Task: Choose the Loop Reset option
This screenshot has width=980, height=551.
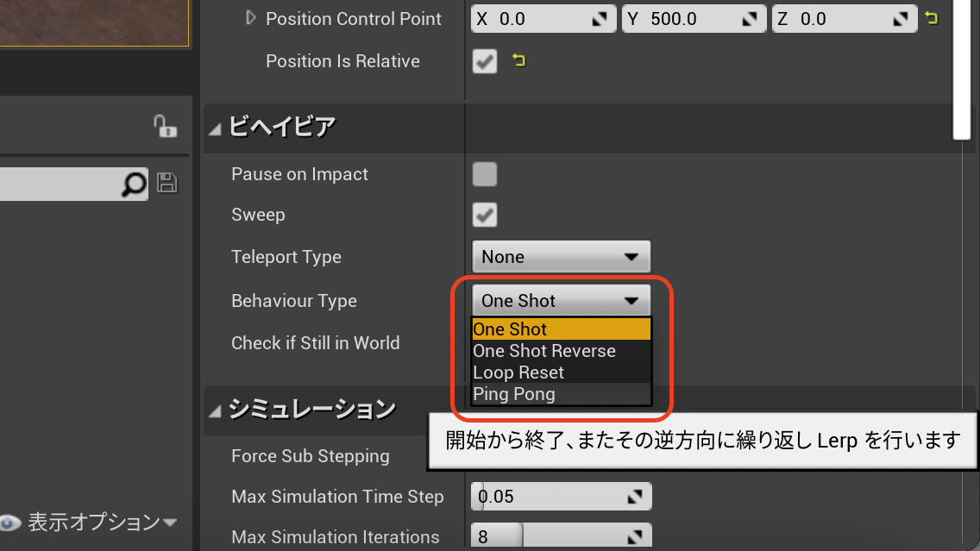Action: point(518,373)
